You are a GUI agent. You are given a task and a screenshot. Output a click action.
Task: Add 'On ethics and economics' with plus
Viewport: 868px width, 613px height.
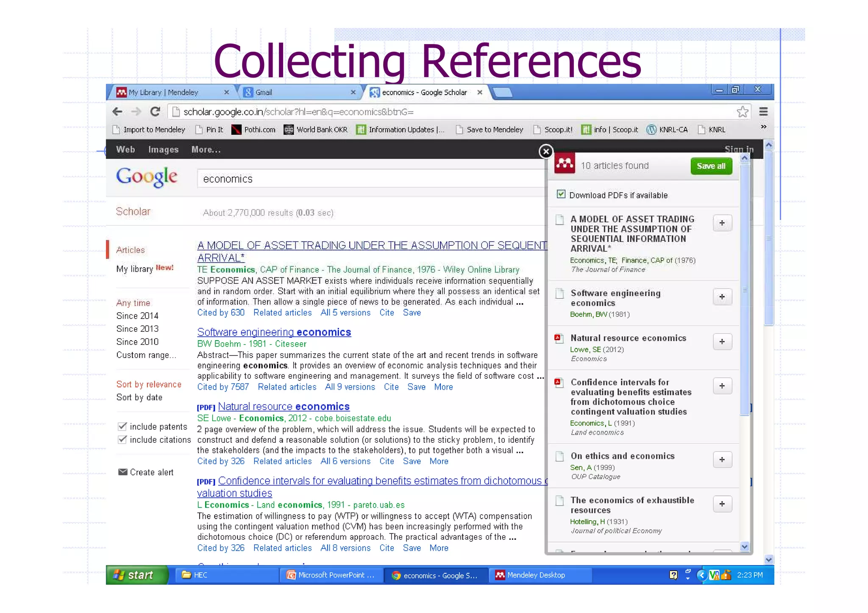tap(722, 459)
